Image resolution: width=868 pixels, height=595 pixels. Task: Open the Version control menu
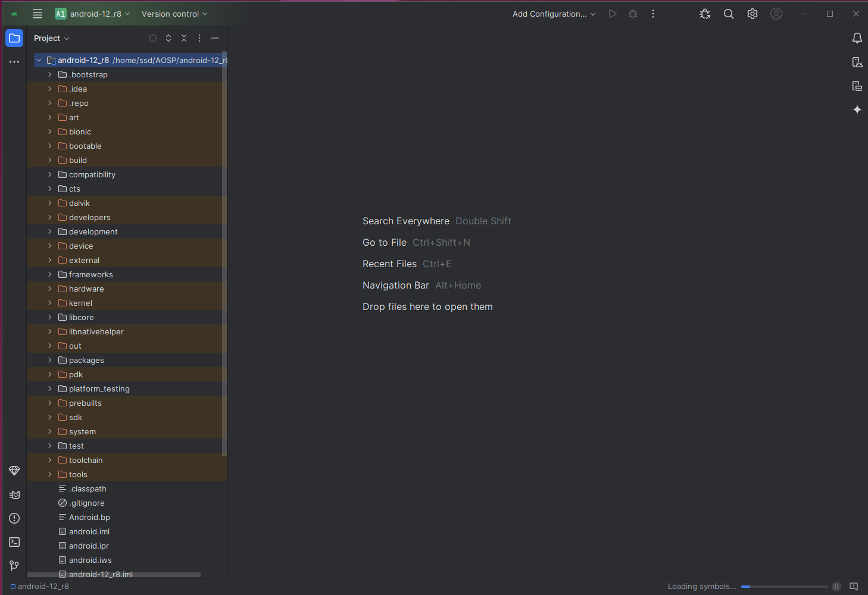click(174, 14)
